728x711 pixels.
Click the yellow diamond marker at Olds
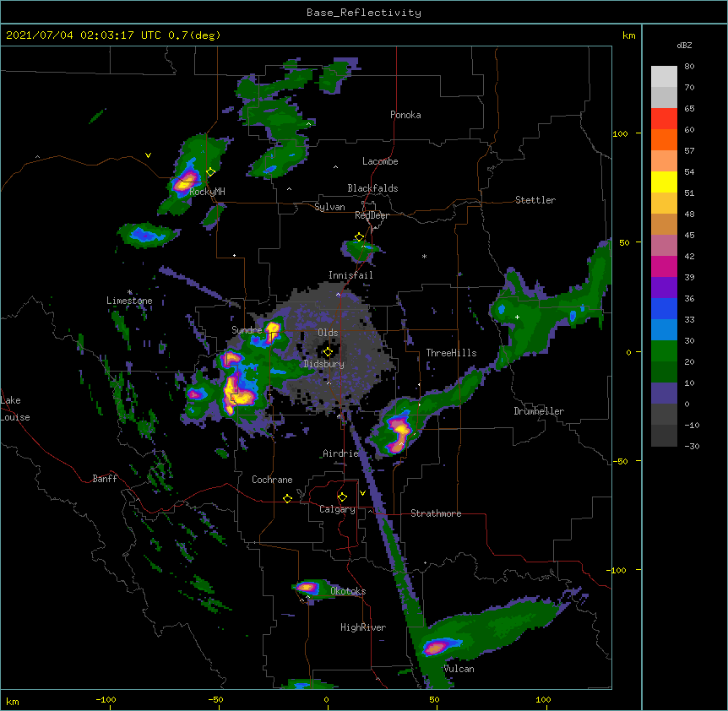coord(328,352)
